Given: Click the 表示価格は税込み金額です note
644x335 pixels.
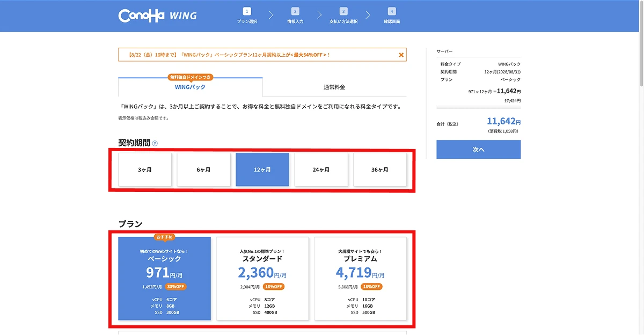Looking at the screenshot, I should tap(144, 118).
